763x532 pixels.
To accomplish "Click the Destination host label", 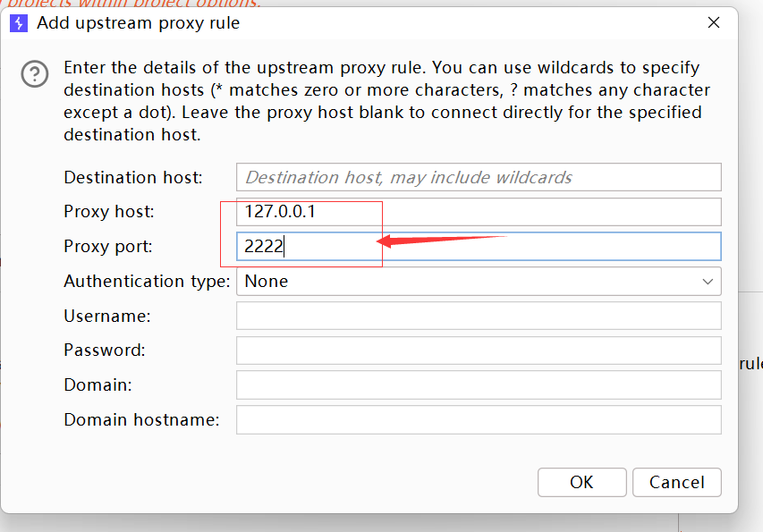I will click(x=133, y=178).
